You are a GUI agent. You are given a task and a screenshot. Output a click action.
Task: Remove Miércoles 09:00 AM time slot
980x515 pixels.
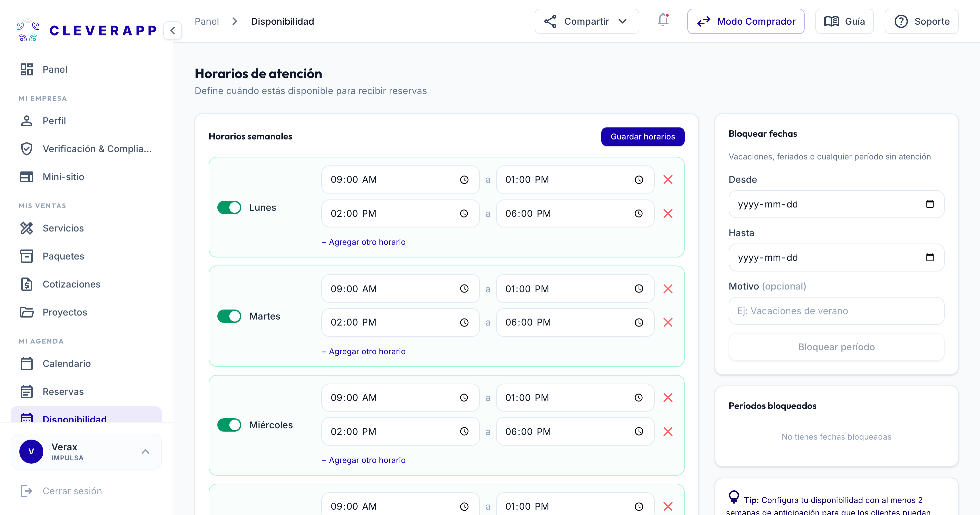point(668,398)
